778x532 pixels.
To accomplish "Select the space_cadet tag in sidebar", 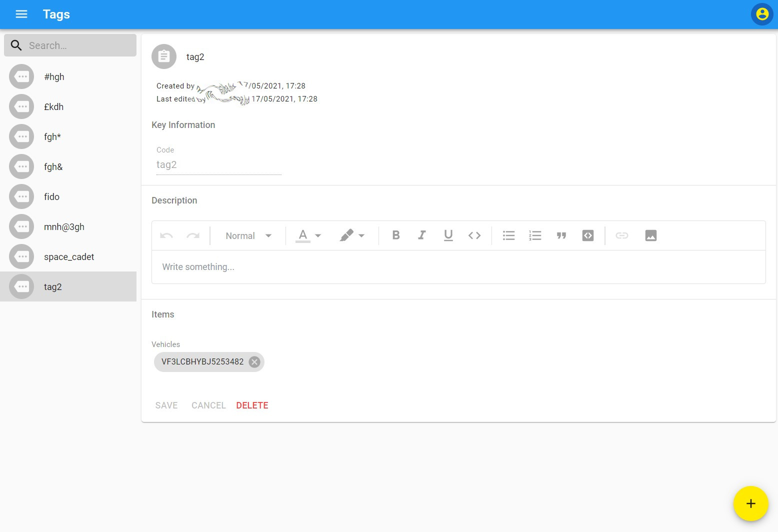I will pyautogui.click(x=68, y=256).
